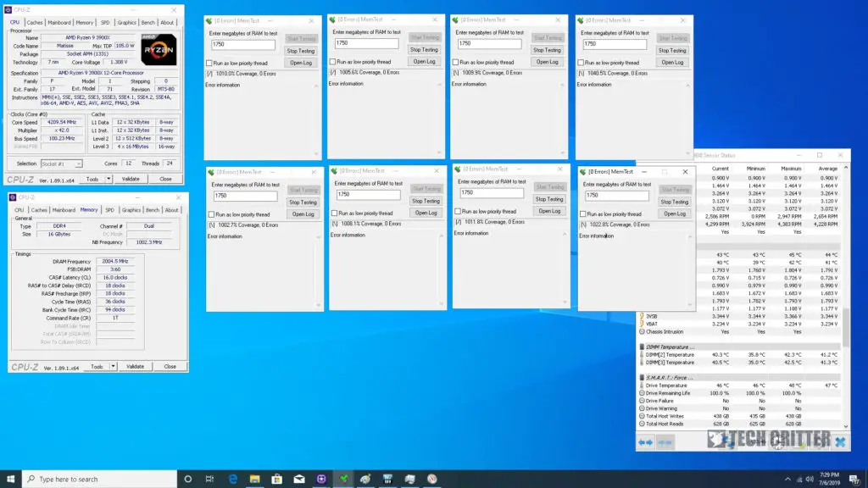Select the Total Host Reads row in HWiNFO
Screen dimensions: 868x488
tap(739, 424)
